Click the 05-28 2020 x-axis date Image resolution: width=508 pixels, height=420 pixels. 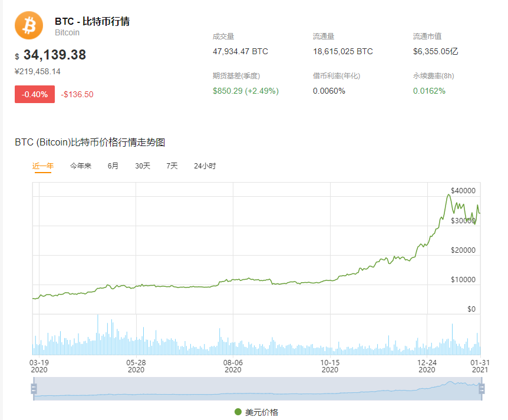click(x=136, y=366)
